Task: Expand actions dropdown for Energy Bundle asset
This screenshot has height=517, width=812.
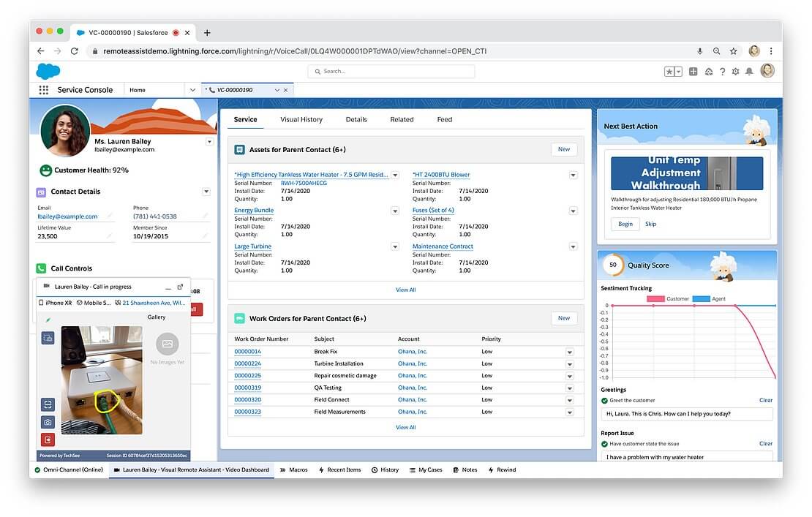Action: tap(395, 211)
